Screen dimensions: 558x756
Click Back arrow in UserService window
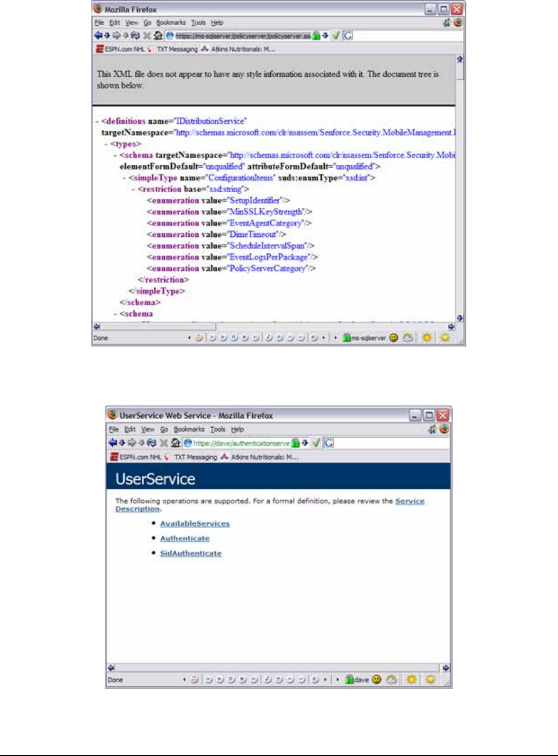[x=113, y=443]
